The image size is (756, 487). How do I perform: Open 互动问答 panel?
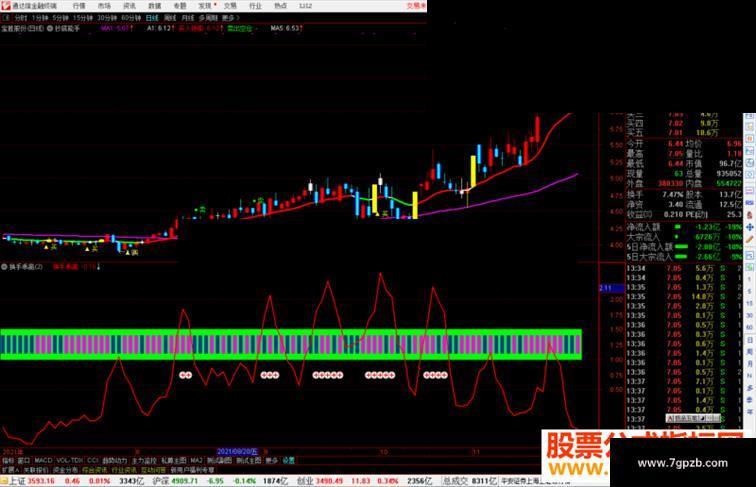[152, 470]
